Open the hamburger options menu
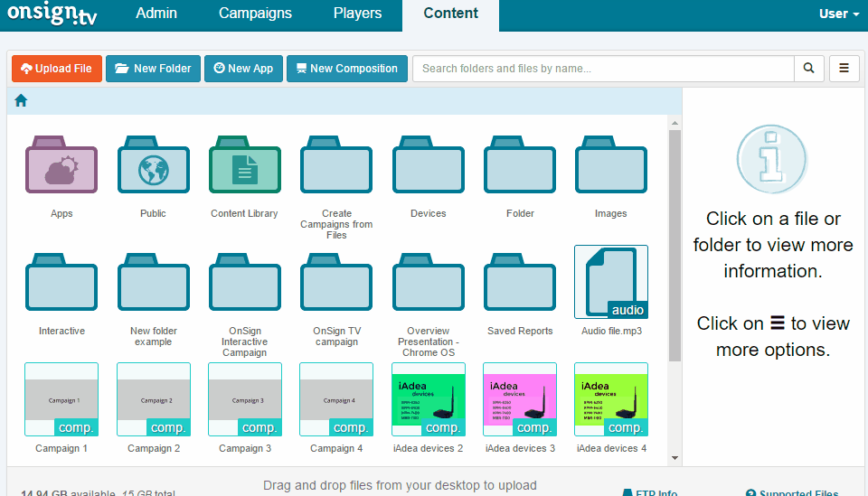Viewport: 868px width, 496px height. click(844, 69)
